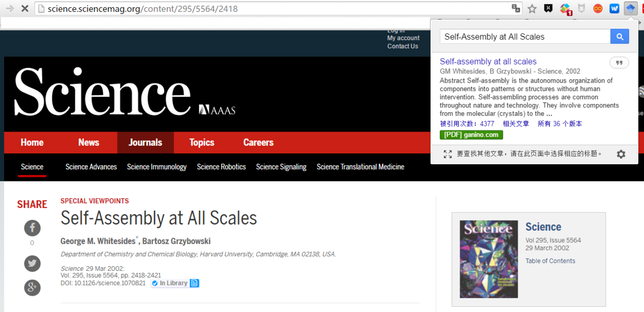
Task: Click the gray shield extension icon
Action: coord(582,8)
